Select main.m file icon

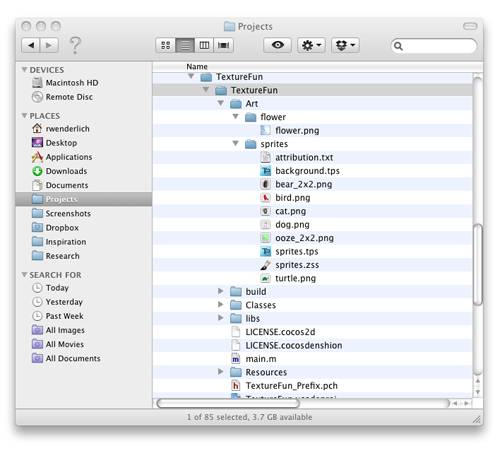coord(236,359)
